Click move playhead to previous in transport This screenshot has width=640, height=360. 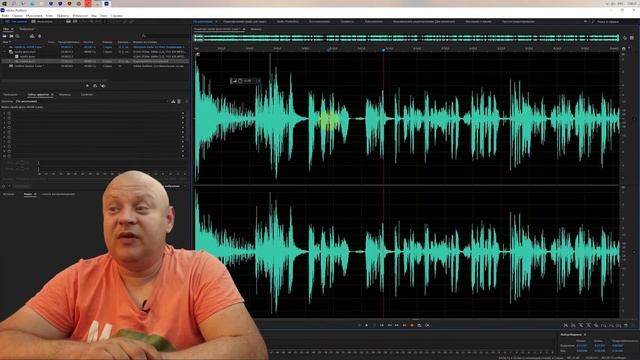coord(382,325)
